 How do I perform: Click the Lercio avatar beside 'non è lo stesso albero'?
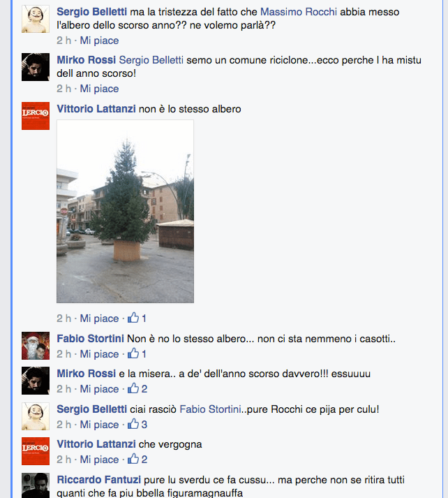click(36, 116)
